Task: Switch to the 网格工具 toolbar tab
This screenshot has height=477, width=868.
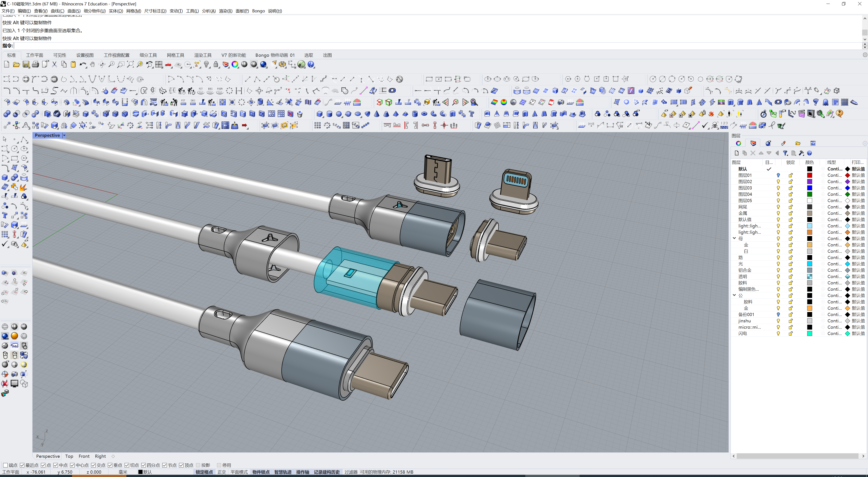Action: tap(176, 55)
